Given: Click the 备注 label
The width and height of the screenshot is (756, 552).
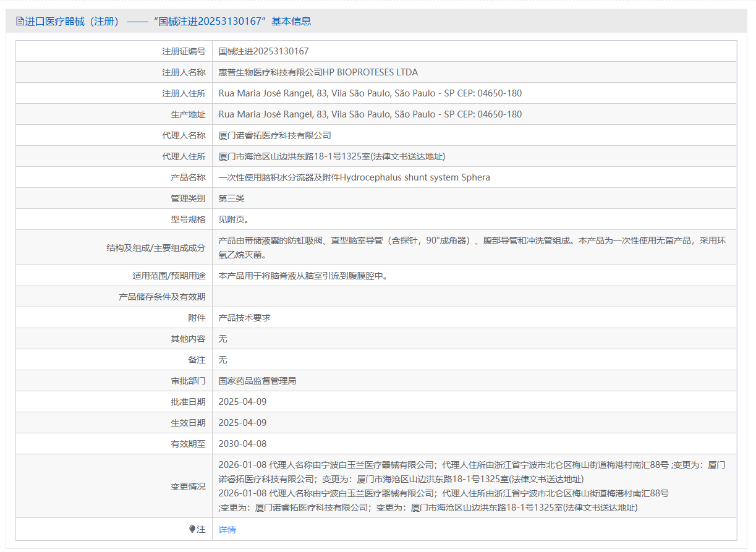Looking at the screenshot, I should 197,360.
